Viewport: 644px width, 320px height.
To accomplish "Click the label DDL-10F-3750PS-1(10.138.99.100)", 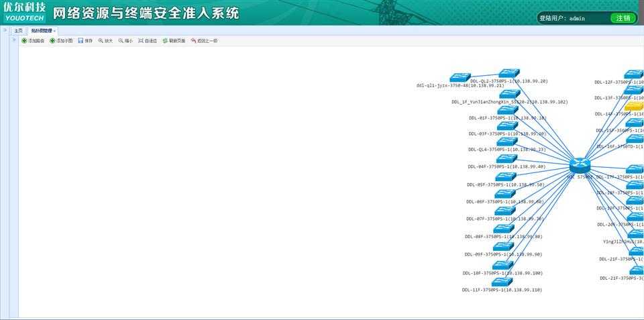I will click(x=502, y=273).
